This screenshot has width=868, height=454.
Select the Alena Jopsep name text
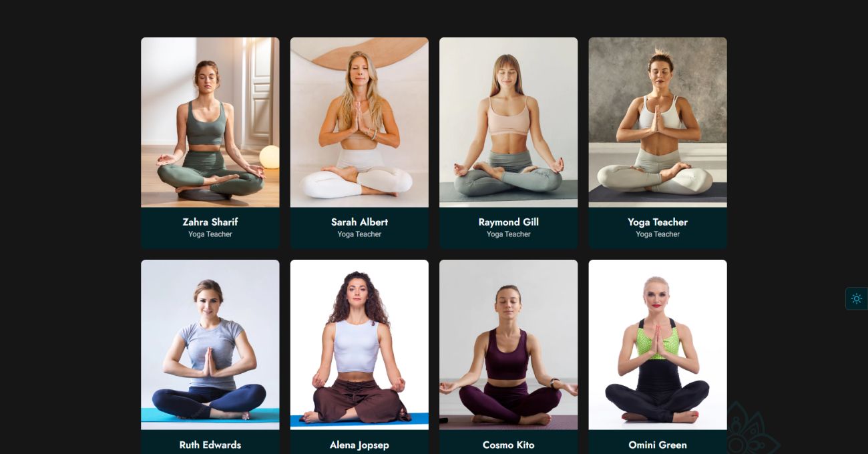coord(359,445)
